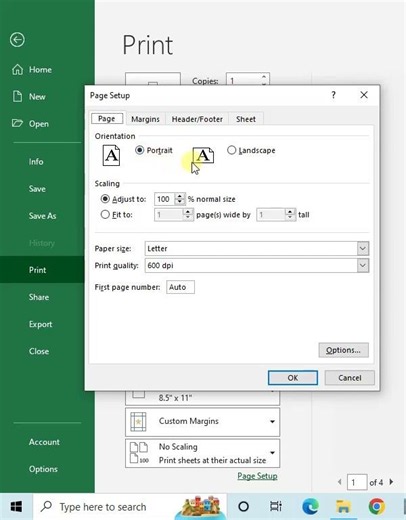Open Export in the backstage menu

point(40,324)
